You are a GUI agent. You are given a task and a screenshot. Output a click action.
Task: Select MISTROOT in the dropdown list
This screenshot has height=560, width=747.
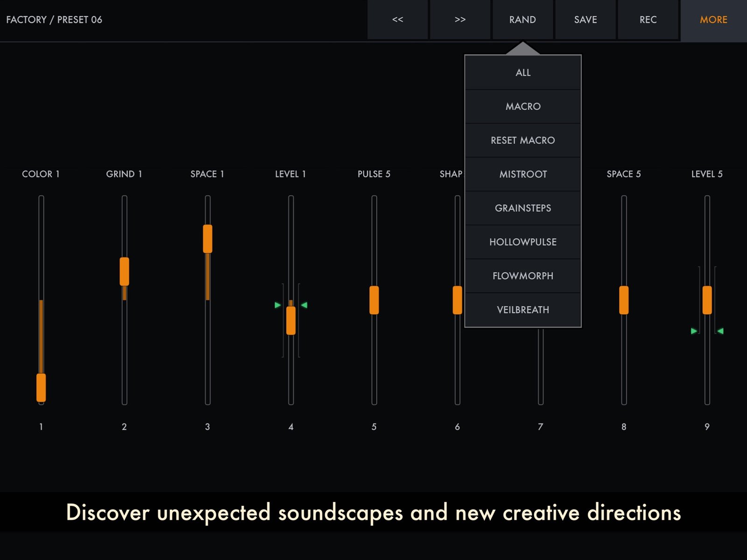[523, 174]
